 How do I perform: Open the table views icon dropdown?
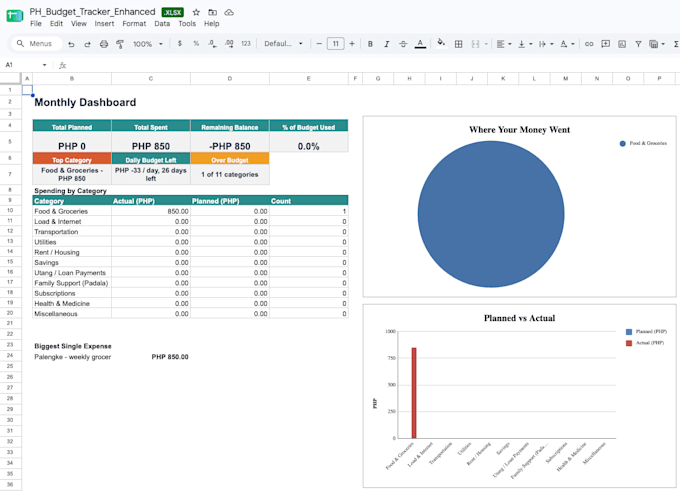click(657, 44)
